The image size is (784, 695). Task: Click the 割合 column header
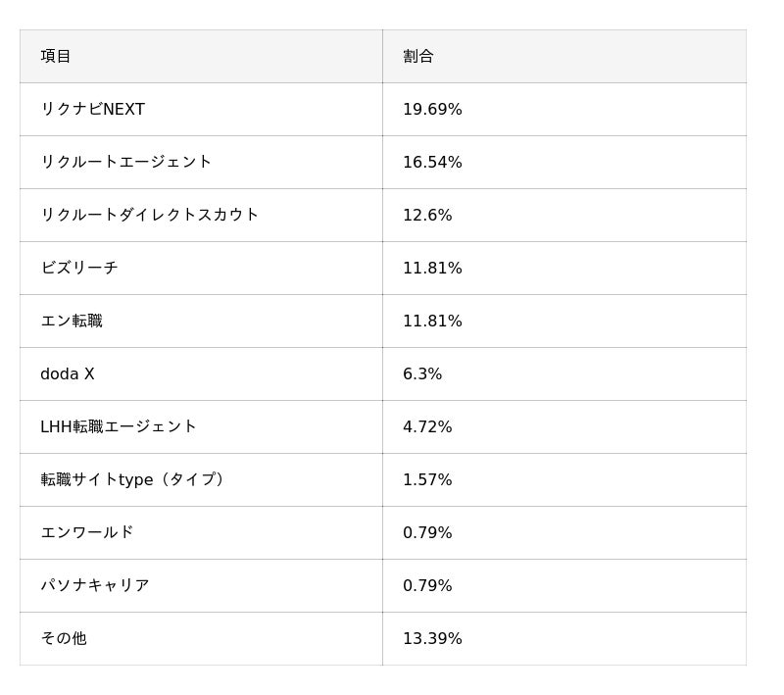[x=418, y=56]
